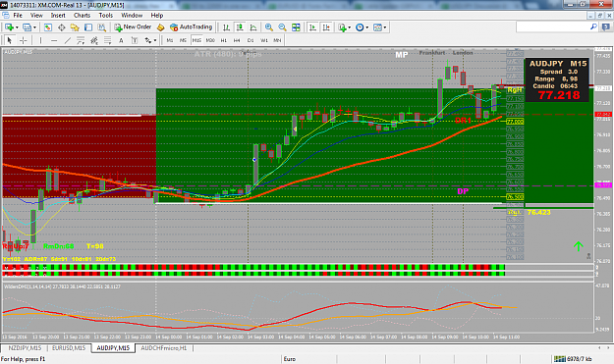Open the File menu
This screenshot has width=614, height=364.
[18, 16]
